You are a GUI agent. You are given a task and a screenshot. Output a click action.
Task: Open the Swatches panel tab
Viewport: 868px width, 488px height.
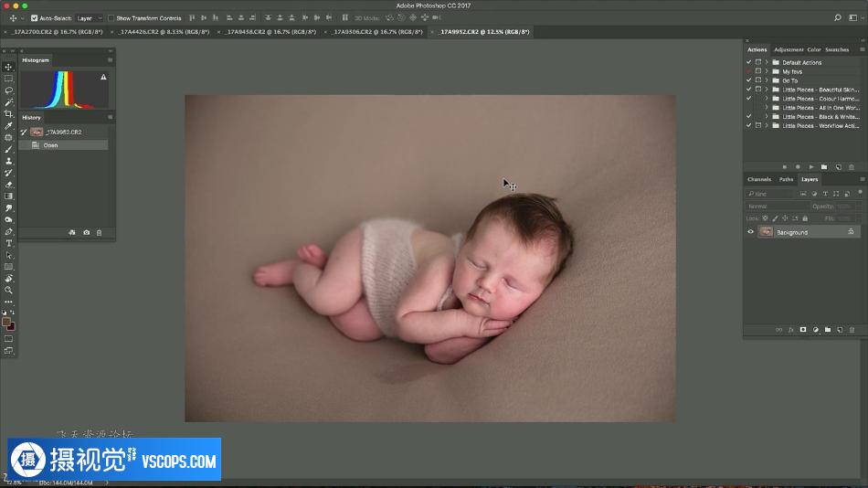click(x=837, y=50)
